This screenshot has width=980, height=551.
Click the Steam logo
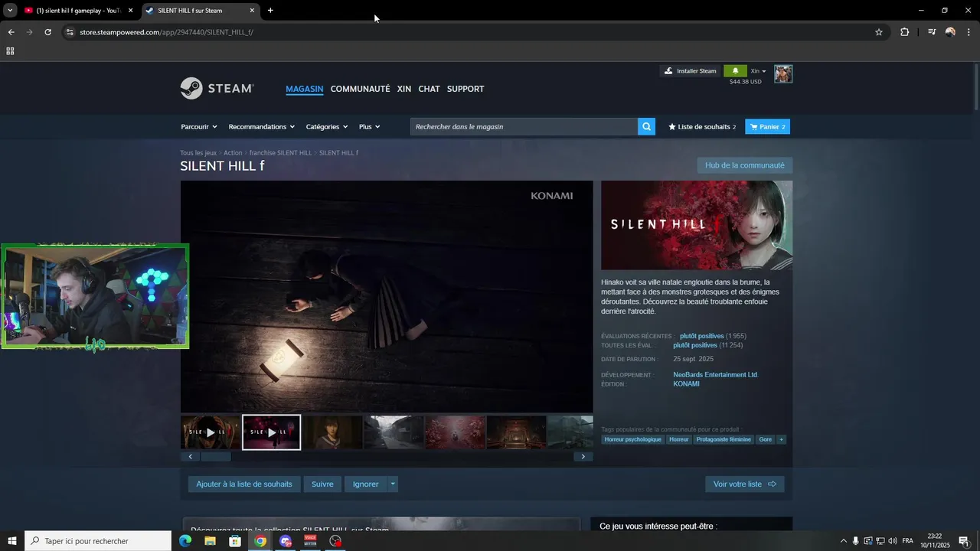(x=217, y=89)
